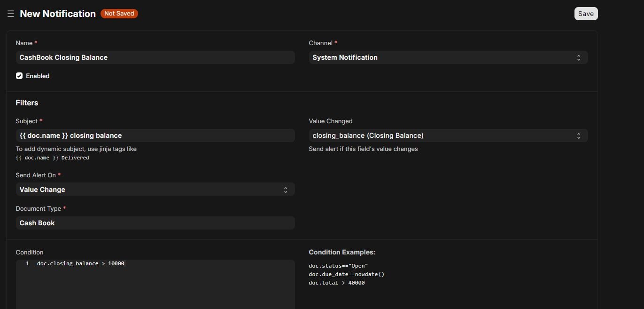Screen dimensions: 644x309
Task: Click the 'Document Type' field label
Action: [x=39, y=208]
